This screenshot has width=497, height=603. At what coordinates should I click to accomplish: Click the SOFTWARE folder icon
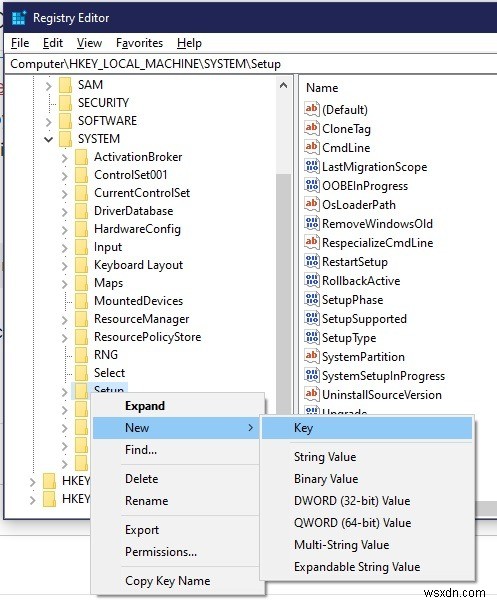point(66,121)
